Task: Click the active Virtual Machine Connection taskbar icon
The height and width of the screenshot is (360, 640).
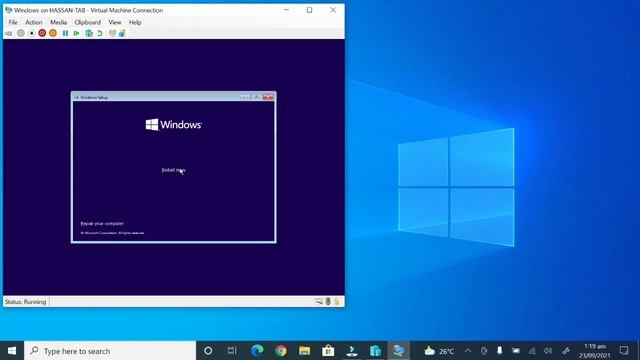Action: pyautogui.click(x=399, y=351)
